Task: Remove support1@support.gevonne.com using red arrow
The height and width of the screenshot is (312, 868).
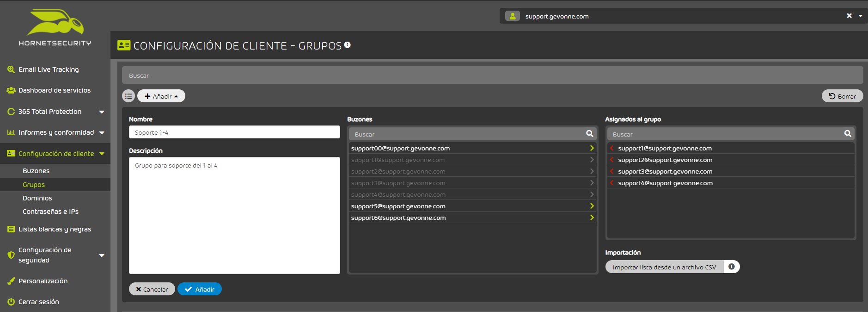Action: 611,148
